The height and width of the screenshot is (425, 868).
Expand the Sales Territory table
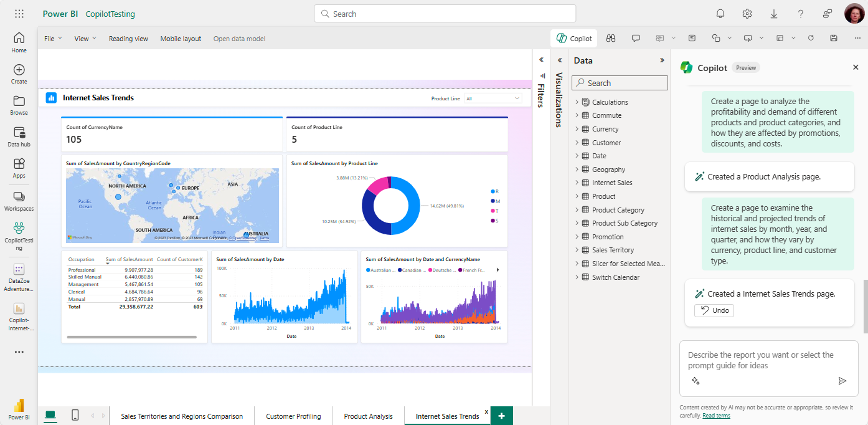point(577,250)
